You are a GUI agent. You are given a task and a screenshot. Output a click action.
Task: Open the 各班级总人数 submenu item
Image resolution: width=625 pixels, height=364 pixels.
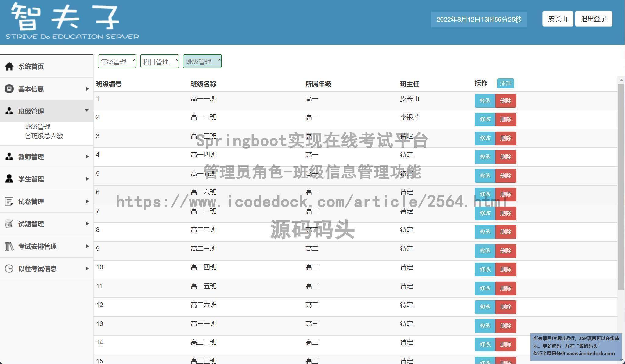click(x=44, y=136)
